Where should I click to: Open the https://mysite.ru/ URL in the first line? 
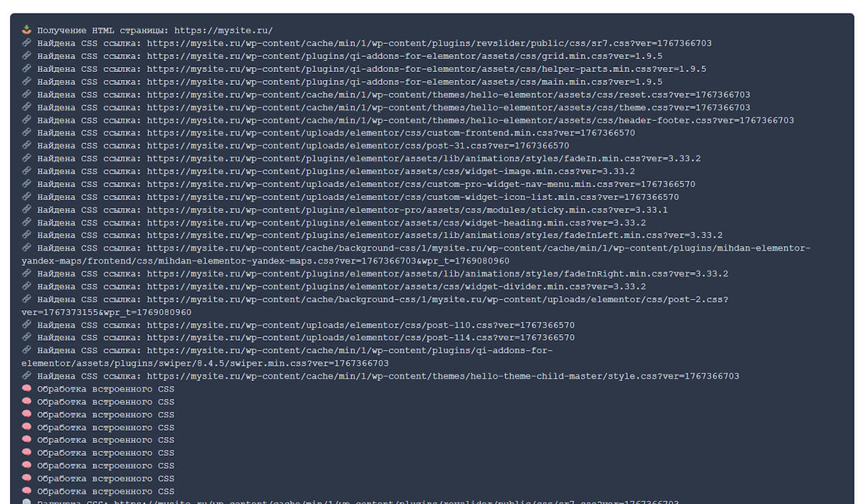[223, 30]
